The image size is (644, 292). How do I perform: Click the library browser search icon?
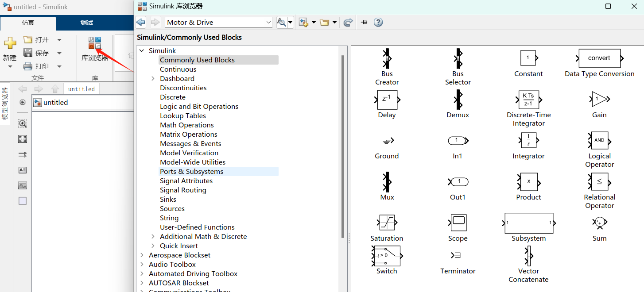(x=281, y=22)
